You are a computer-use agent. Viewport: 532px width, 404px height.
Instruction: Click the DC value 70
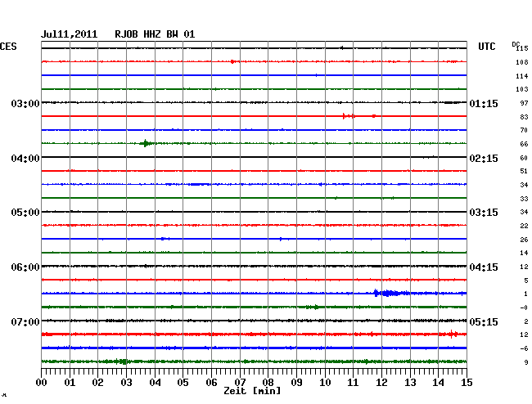point(524,130)
